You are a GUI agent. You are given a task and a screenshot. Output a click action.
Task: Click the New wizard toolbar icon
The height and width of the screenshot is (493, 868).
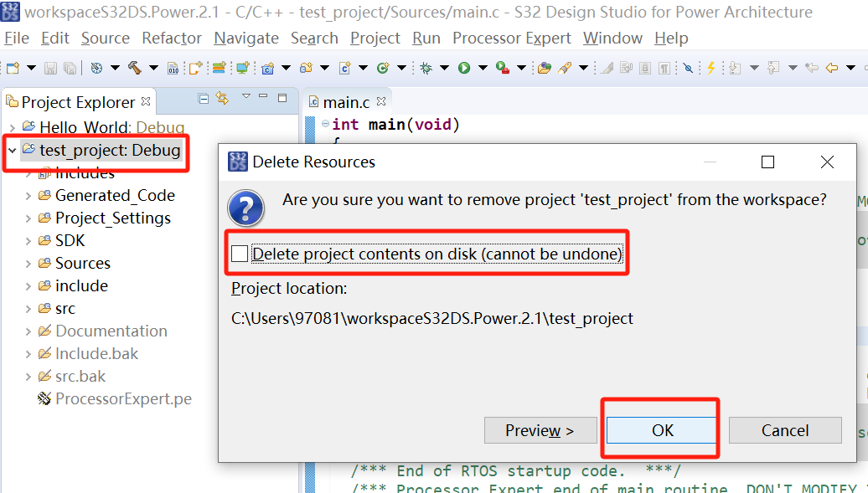click(x=13, y=68)
